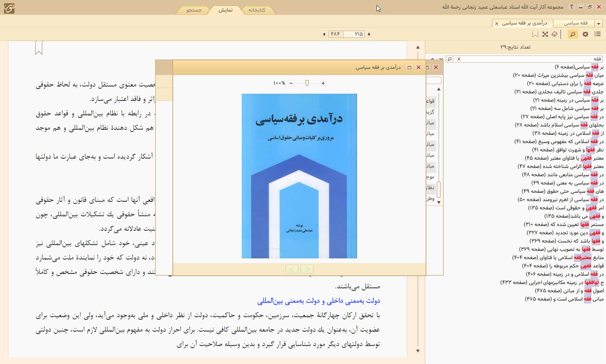
Task: Switch to the جستجو tab
Action: 194,10
